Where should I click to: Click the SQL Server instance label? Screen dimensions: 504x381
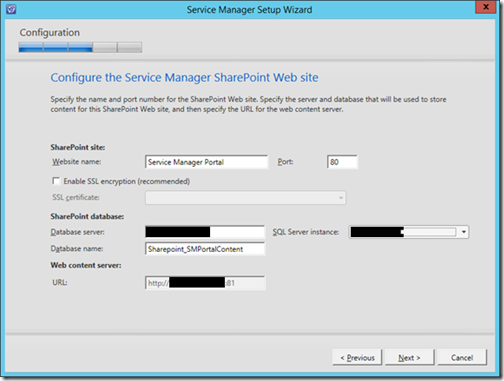(x=306, y=232)
